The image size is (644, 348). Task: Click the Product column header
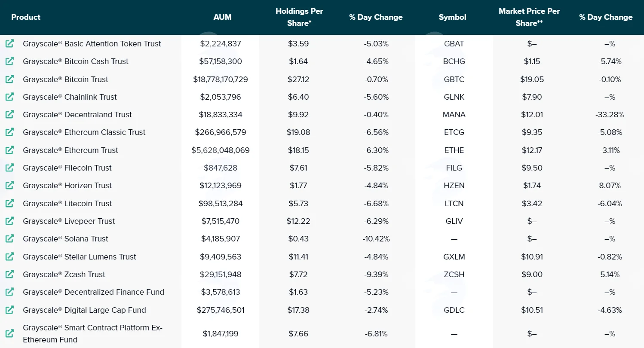[26, 17]
